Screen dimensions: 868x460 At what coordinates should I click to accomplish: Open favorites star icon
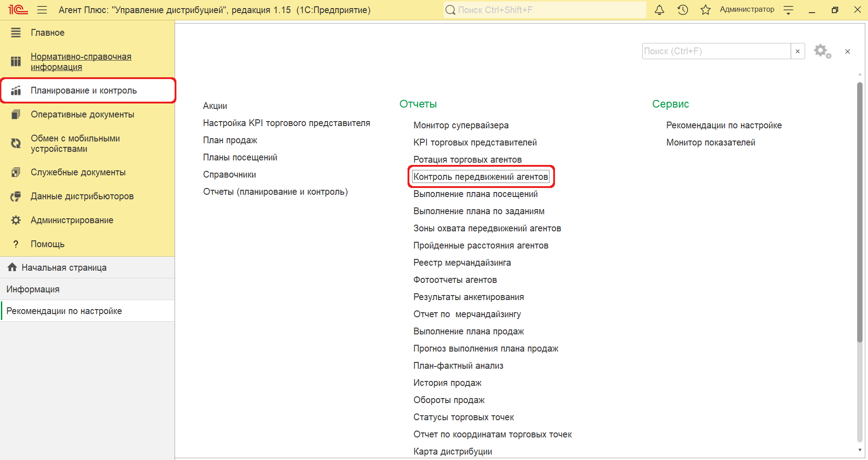pos(705,9)
